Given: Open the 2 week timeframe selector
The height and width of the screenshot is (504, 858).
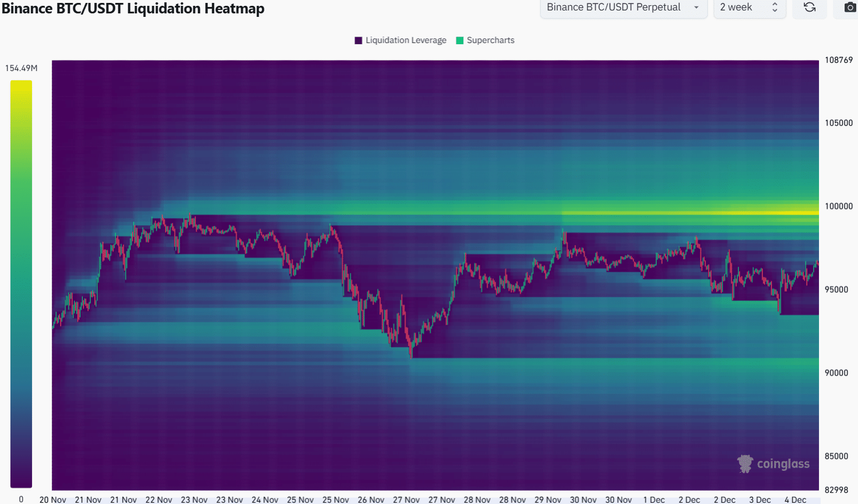Looking at the screenshot, I should [750, 8].
